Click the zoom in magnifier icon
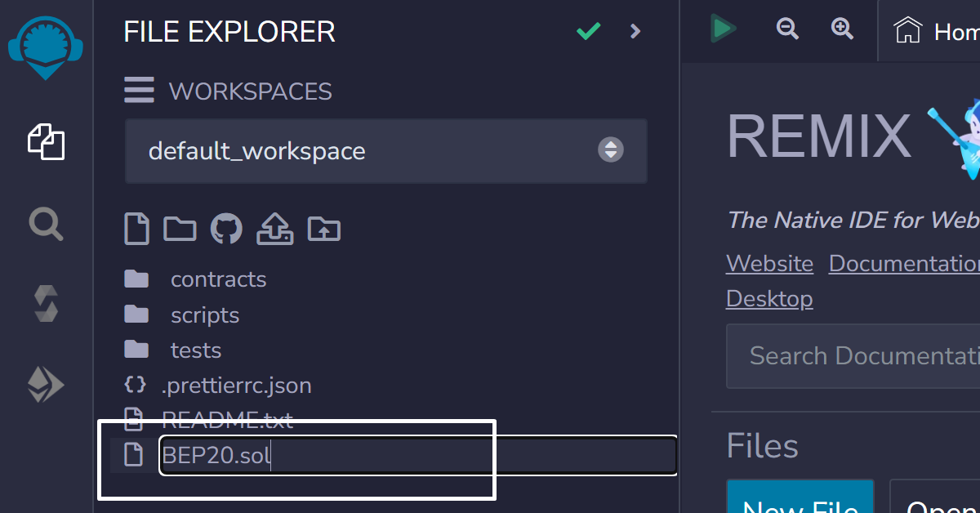This screenshot has width=980, height=513. pyautogui.click(x=842, y=29)
